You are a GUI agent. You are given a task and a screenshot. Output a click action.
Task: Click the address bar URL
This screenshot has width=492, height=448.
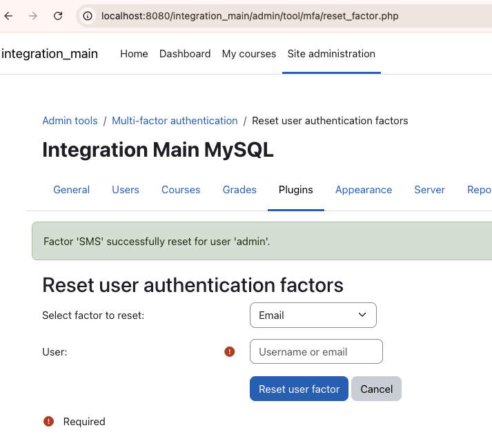click(x=250, y=16)
